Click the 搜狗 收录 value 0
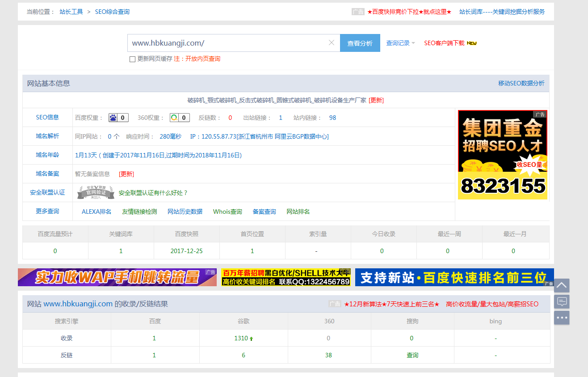The width and height of the screenshot is (588, 377). [412, 338]
